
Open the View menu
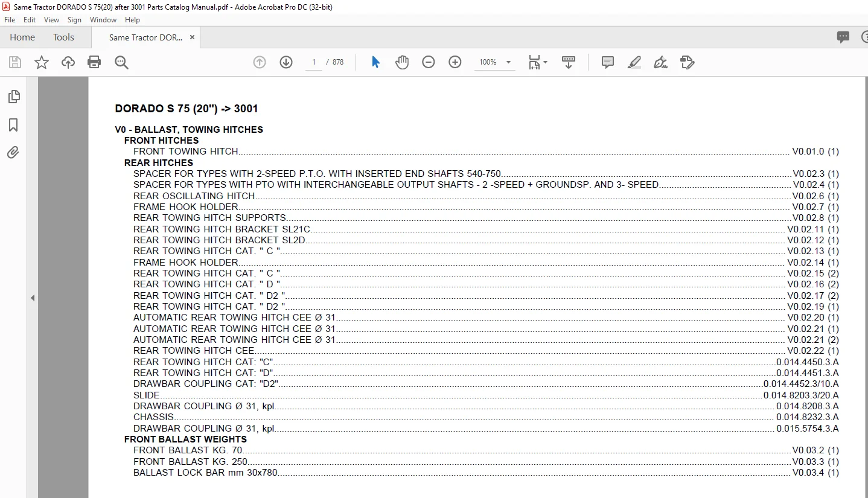coord(52,20)
